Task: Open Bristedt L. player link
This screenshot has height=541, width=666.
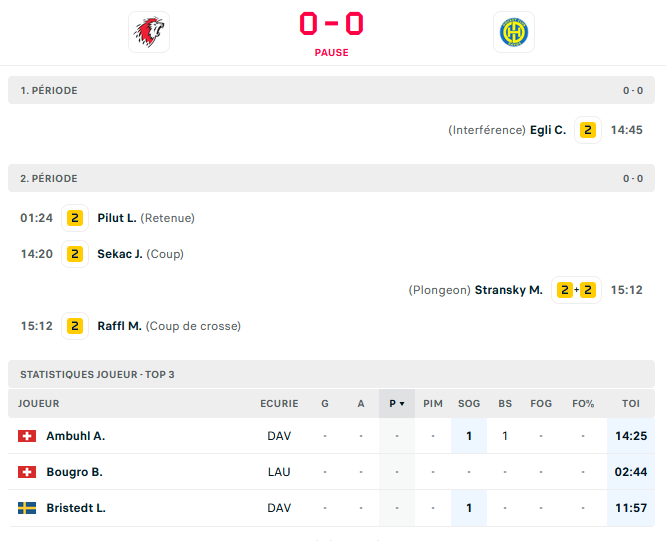Action: point(76,508)
